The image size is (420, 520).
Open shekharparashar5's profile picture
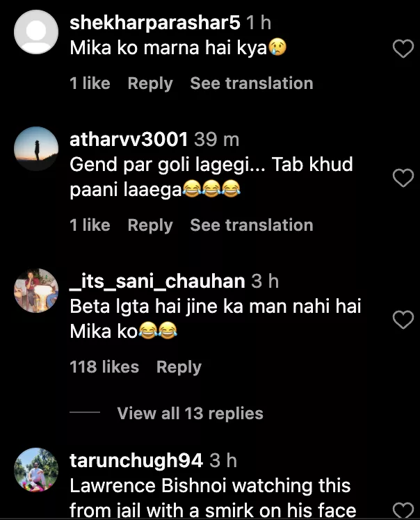tap(36, 36)
